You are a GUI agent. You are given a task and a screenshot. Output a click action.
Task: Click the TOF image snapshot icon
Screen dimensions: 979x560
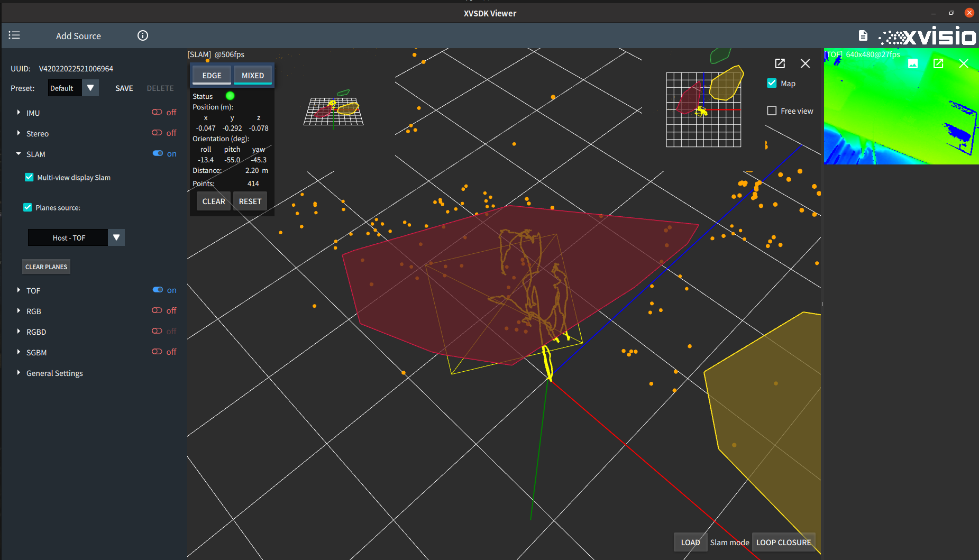(x=913, y=63)
